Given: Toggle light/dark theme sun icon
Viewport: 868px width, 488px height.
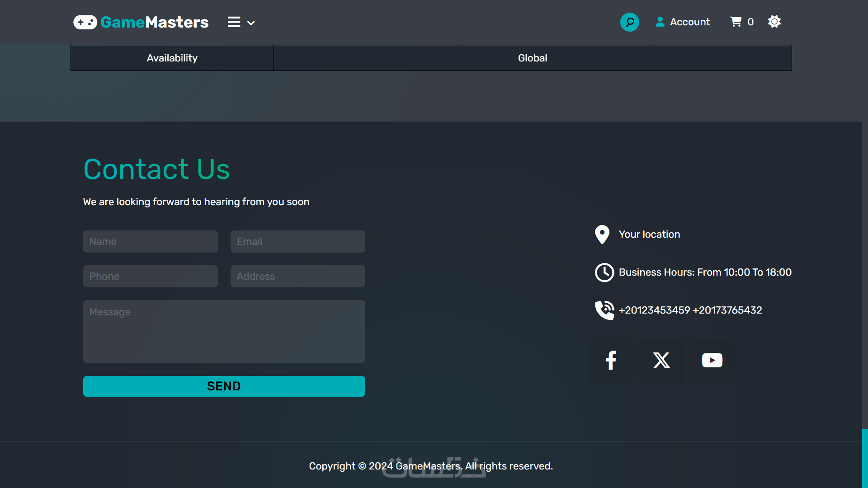Looking at the screenshot, I should coord(774,22).
